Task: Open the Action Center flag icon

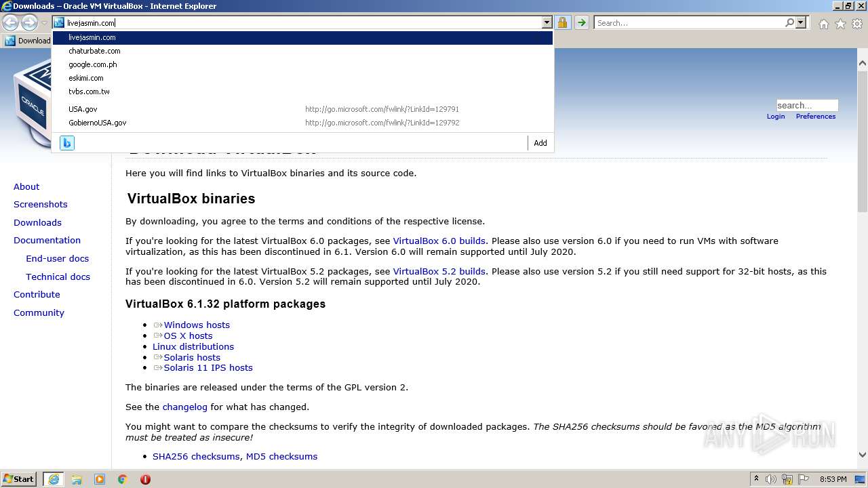Action: point(804,479)
